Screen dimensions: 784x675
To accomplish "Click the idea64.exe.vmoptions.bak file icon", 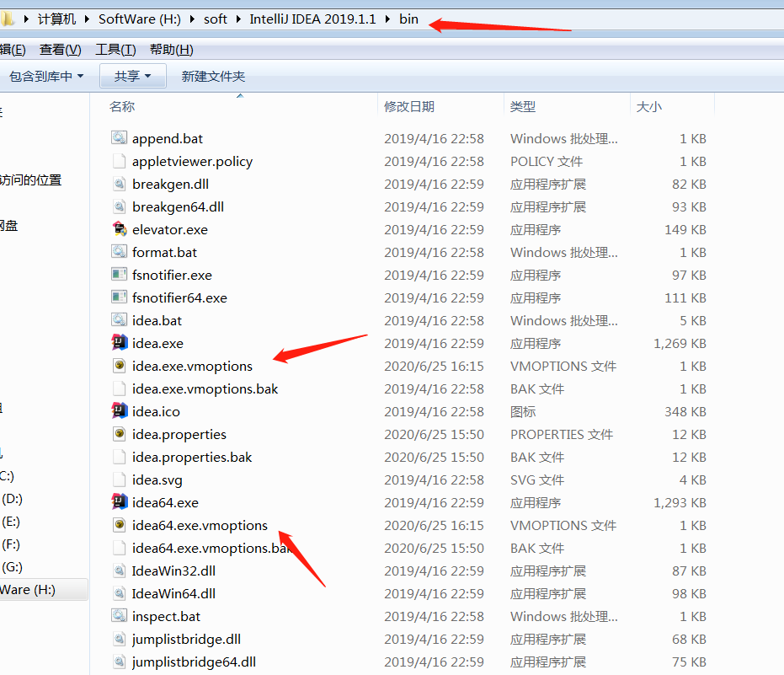I will pyautogui.click(x=119, y=548).
